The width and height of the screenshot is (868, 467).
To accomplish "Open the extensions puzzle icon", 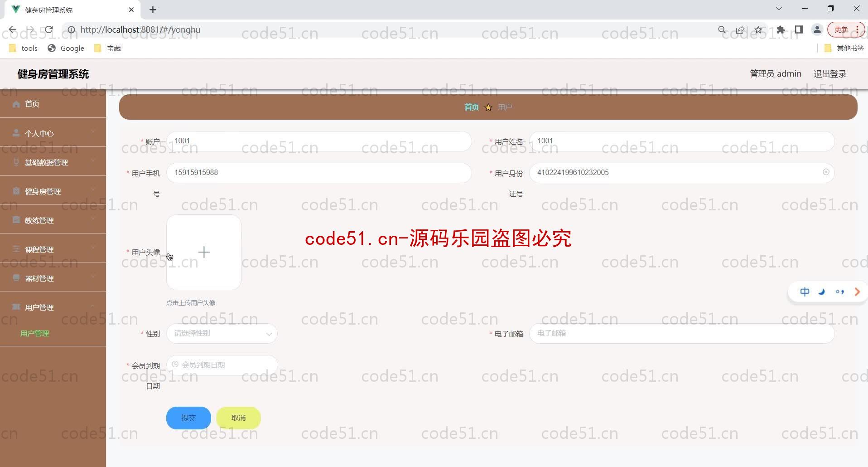I will pos(781,30).
